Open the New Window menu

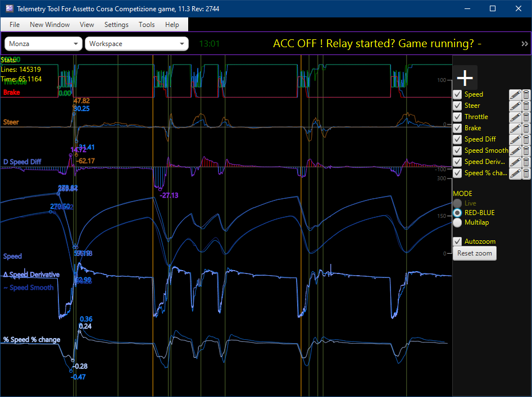click(49, 24)
